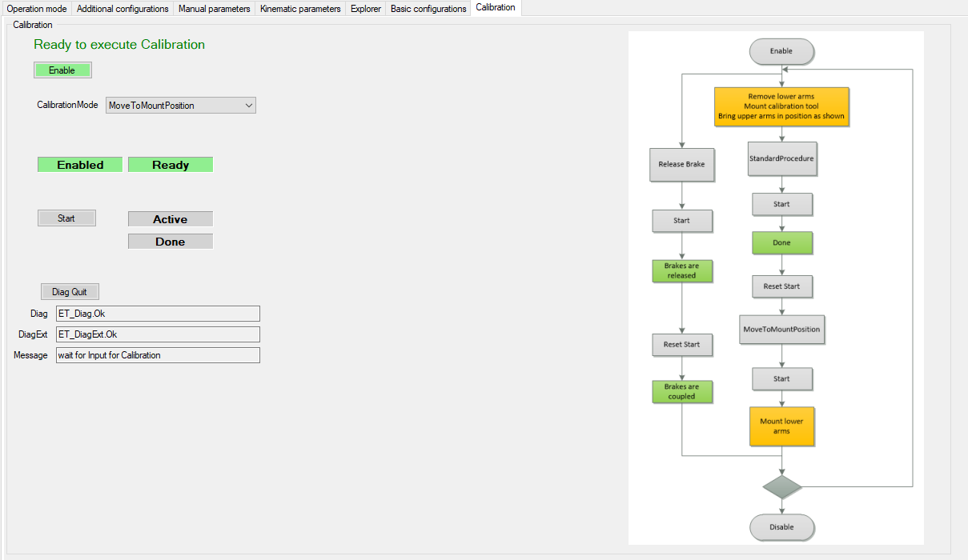Toggle the green Enable button

tap(62, 70)
